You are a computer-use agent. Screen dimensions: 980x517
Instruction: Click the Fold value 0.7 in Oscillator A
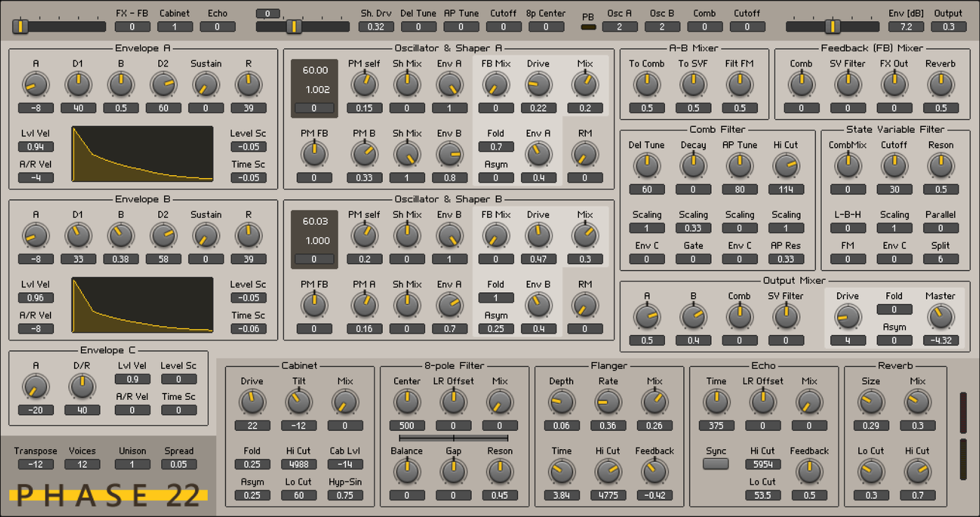pyautogui.click(x=496, y=146)
